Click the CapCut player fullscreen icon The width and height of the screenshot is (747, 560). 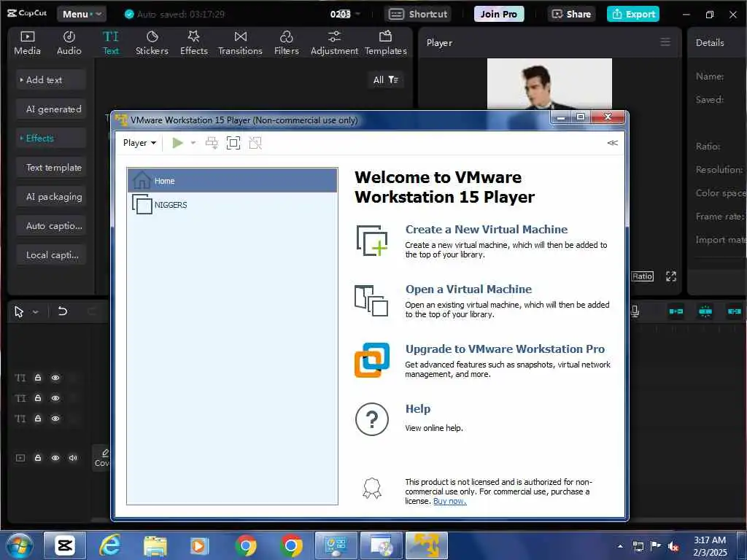coord(671,276)
